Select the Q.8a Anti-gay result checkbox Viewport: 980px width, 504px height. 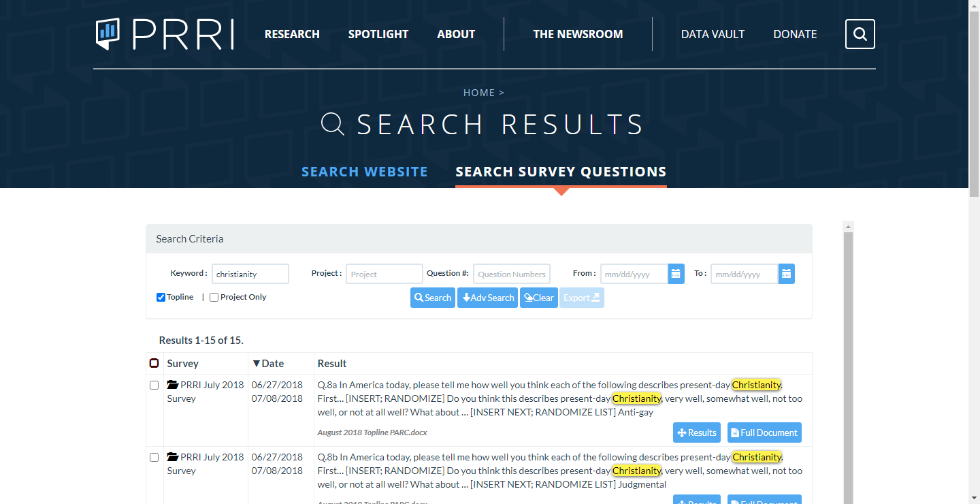(x=154, y=385)
